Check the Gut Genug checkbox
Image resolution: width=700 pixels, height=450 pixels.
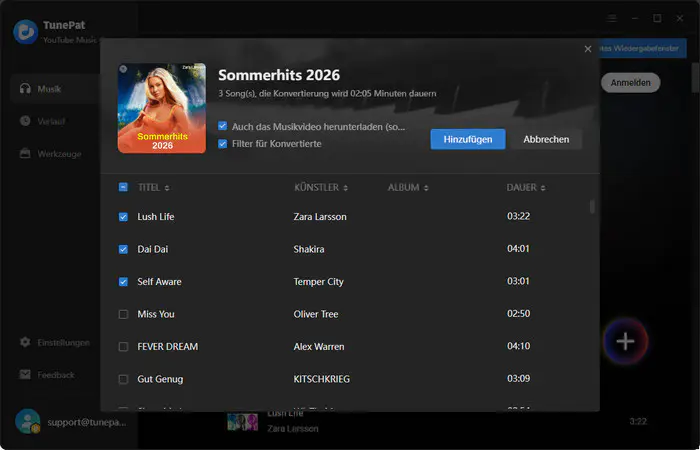pos(123,379)
